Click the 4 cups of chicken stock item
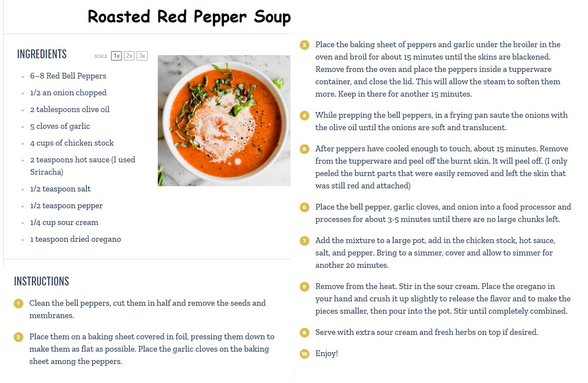This screenshot has width=588, height=383. (72, 143)
